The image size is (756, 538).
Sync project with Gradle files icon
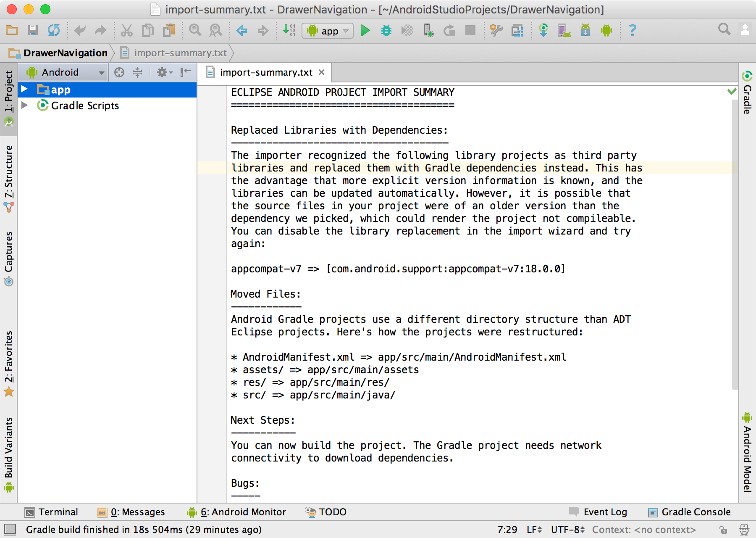543,30
